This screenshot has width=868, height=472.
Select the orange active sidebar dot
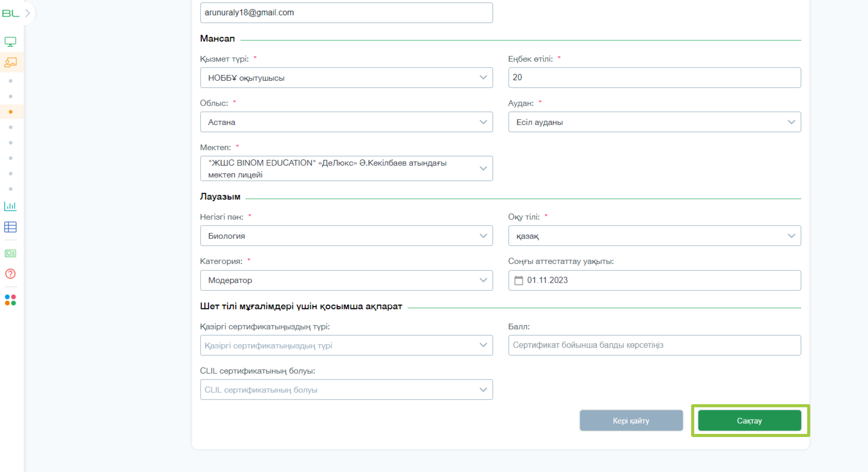(10, 112)
